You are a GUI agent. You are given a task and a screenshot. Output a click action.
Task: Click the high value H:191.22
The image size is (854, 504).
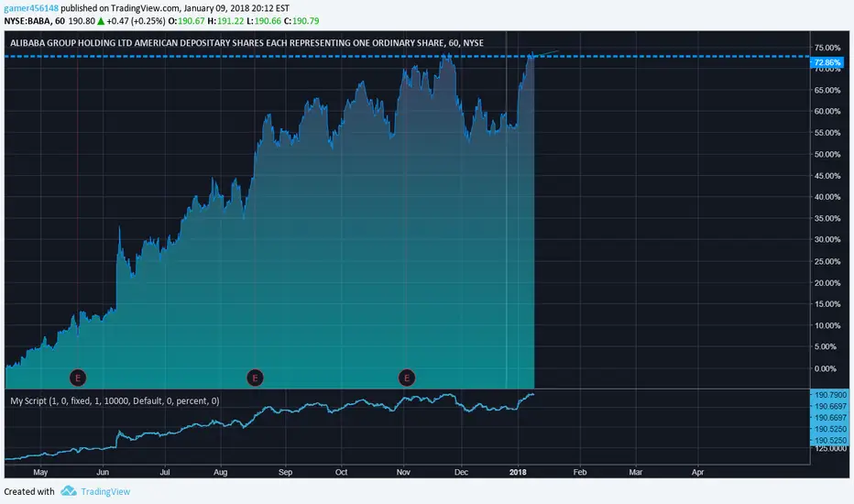pyautogui.click(x=225, y=21)
